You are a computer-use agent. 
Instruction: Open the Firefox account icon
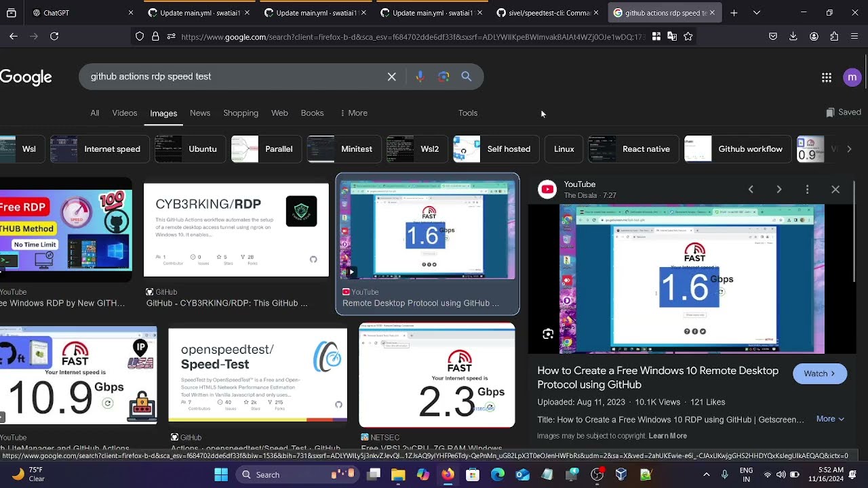tap(814, 36)
